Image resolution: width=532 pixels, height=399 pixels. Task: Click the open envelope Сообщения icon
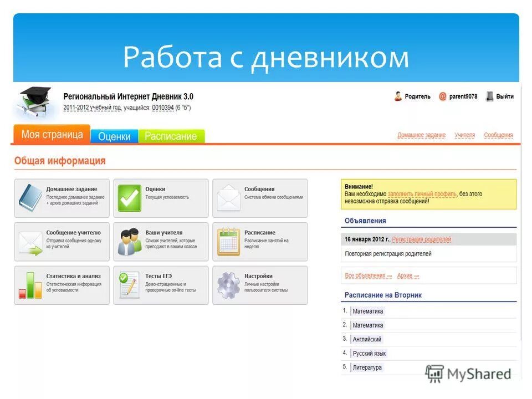point(228,198)
